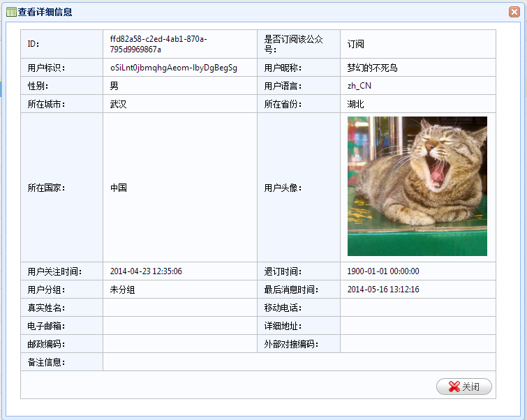Viewport: 527px width, 420px height.
Task: Click the 关闭 button at the bottom
Action: [463, 387]
